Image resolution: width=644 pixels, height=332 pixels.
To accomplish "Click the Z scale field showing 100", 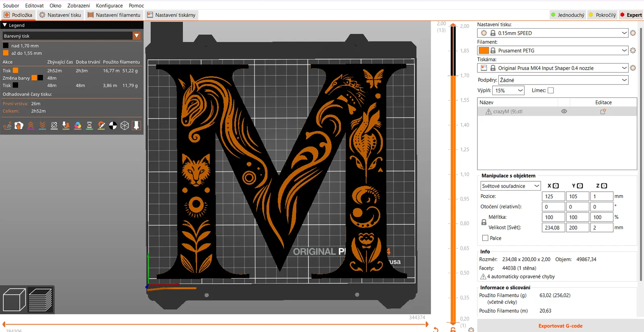I will point(601,217).
